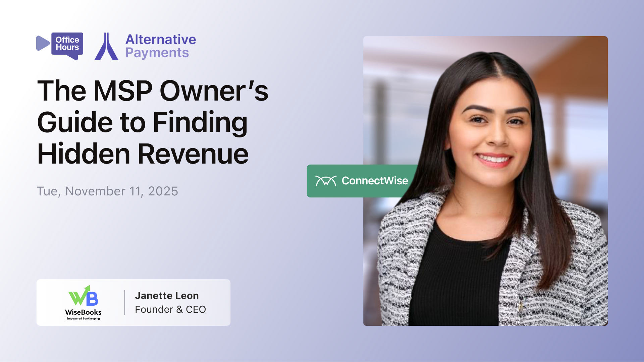This screenshot has width=644, height=362.
Task: Click the vertical divider in speaker card
Action: [125, 302]
